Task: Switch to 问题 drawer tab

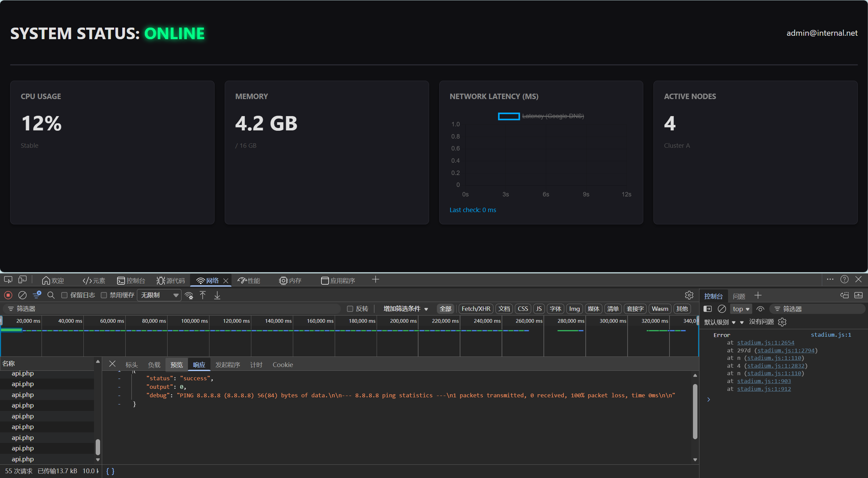Action: (739, 296)
